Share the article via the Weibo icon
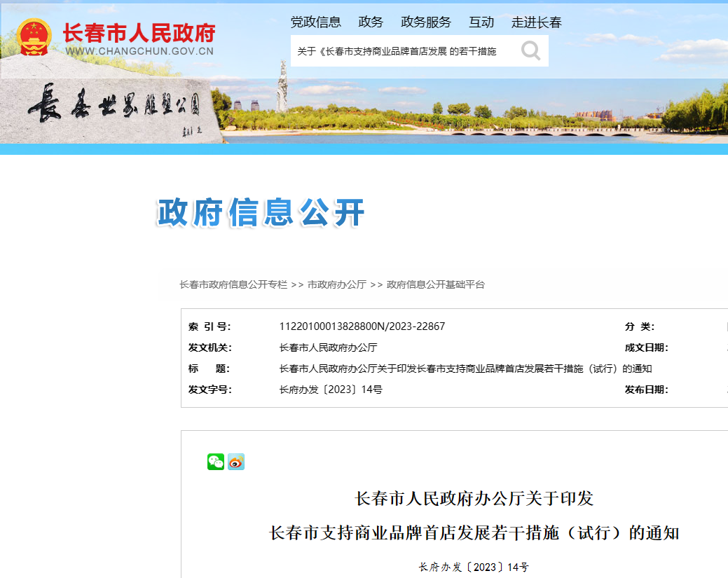Image resolution: width=728 pixels, height=578 pixels. click(235, 462)
